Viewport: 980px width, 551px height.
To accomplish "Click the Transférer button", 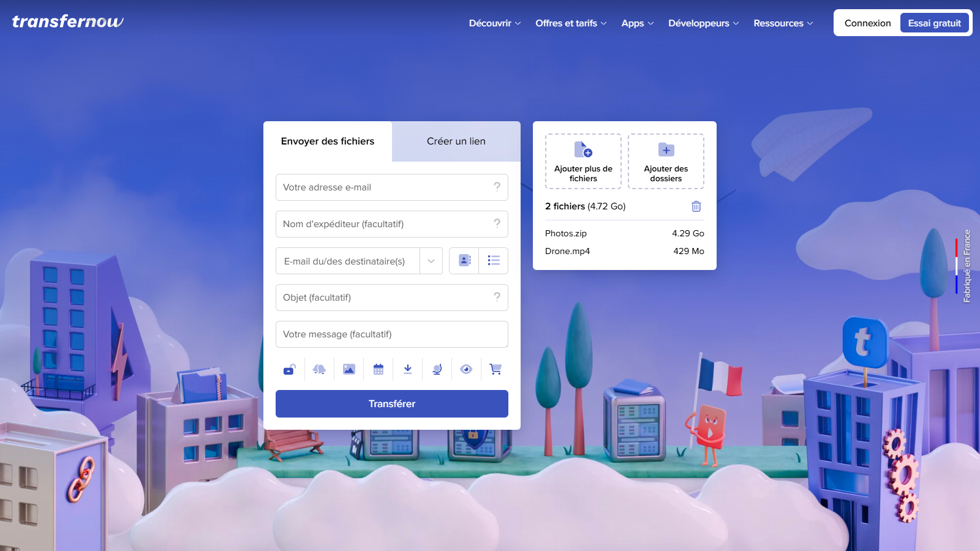I will coord(392,404).
